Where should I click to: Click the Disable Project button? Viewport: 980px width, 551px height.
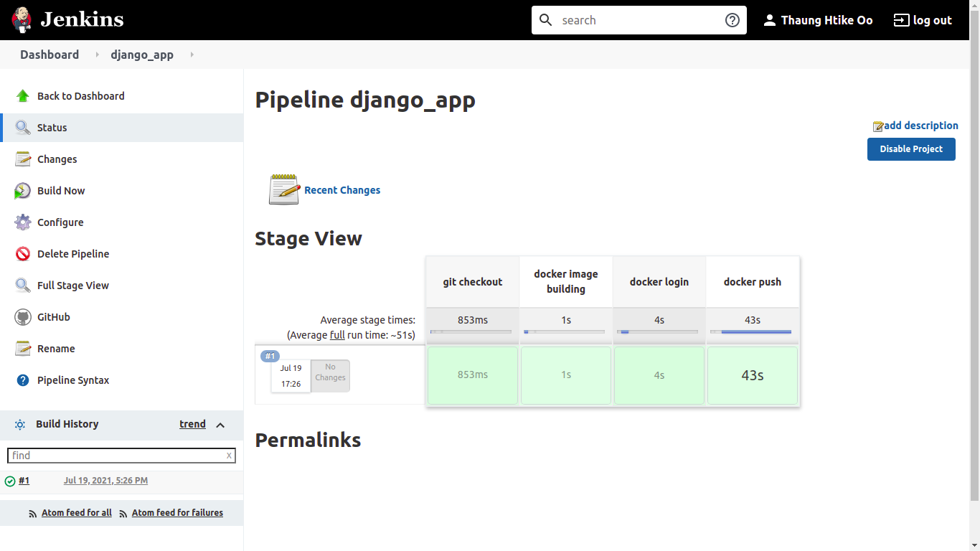(911, 149)
